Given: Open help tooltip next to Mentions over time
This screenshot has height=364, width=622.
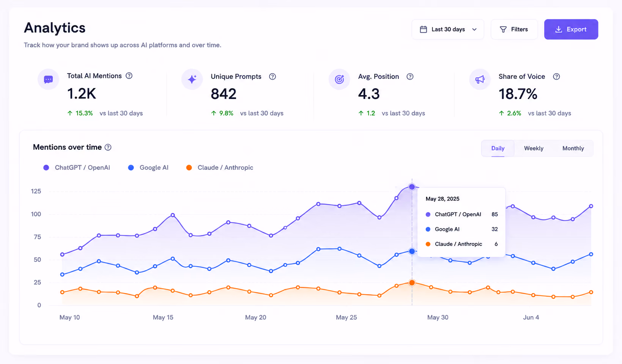Looking at the screenshot, I should pyautogui.click(x=108, y=147).
